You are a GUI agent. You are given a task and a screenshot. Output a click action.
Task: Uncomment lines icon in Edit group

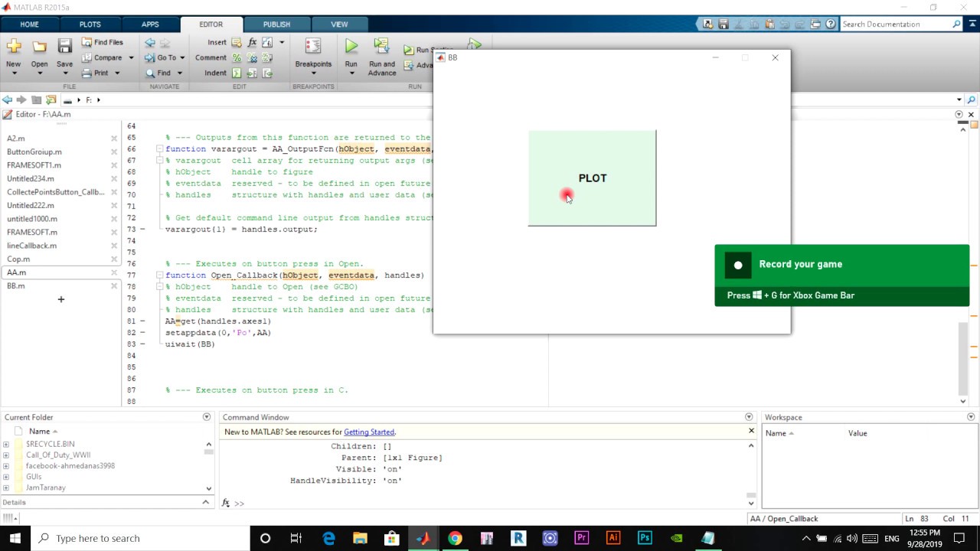[x=252, y=57]
